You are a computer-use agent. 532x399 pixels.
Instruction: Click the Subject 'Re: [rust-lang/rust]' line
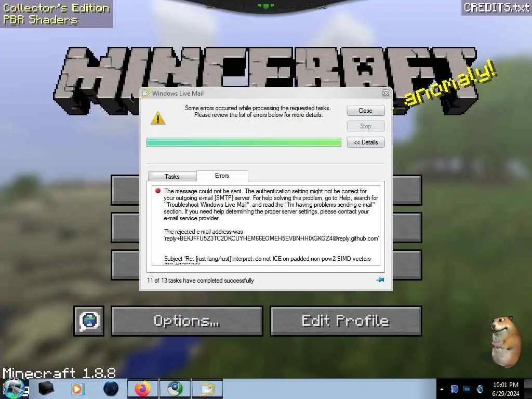268,259
